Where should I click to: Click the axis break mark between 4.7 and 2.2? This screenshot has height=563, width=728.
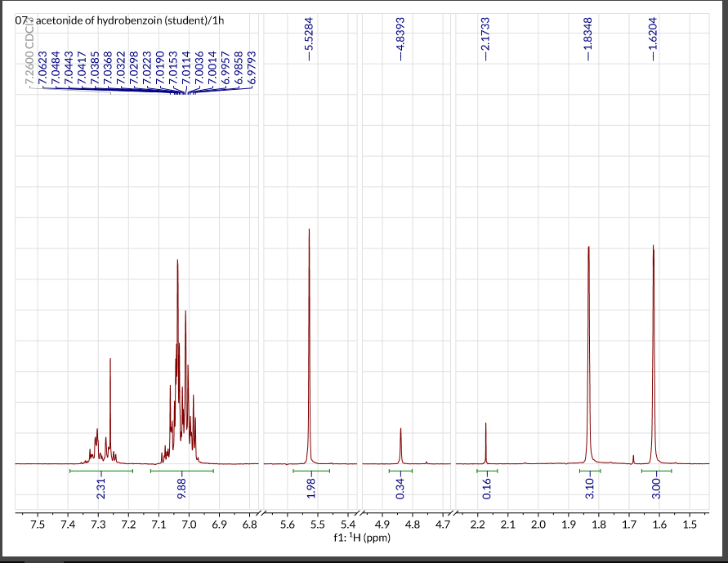pos(453,513)
